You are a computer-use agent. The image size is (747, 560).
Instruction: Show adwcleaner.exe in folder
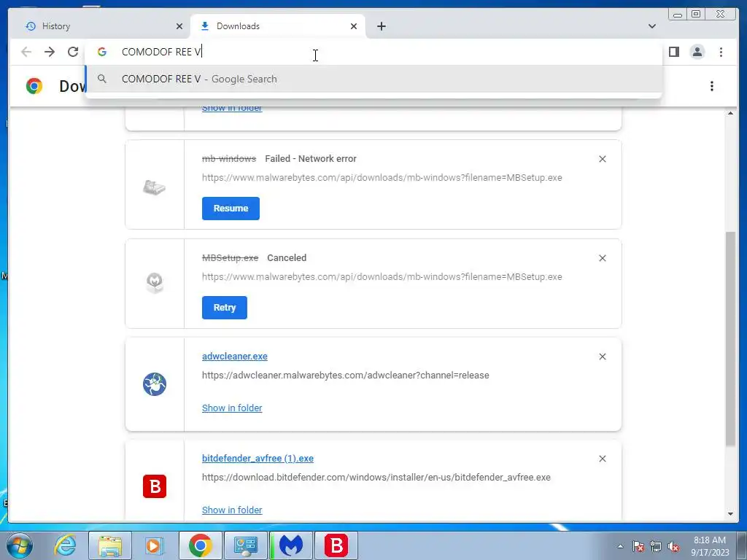click(232, 408)
